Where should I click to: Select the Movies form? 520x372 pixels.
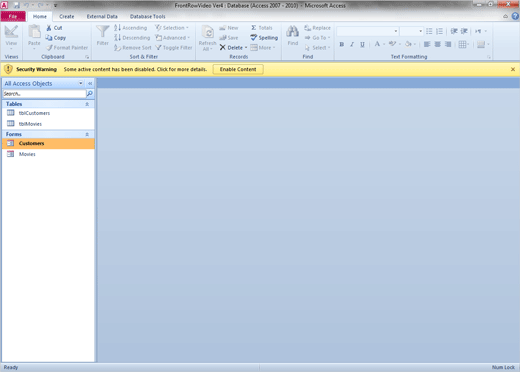[48, 154]
